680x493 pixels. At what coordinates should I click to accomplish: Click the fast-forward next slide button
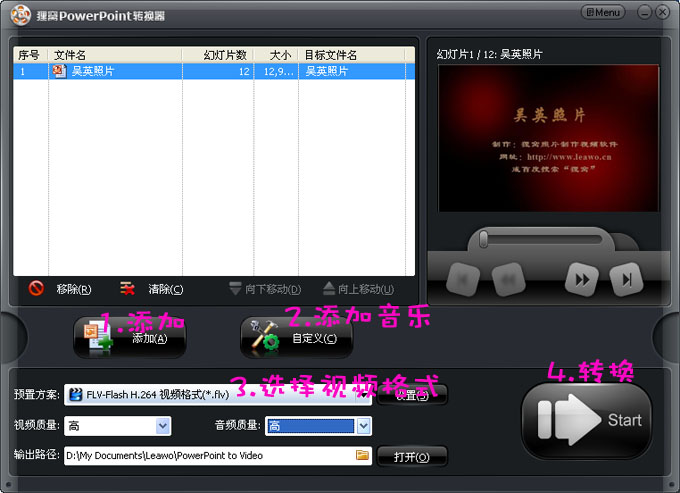coord(582,279)
